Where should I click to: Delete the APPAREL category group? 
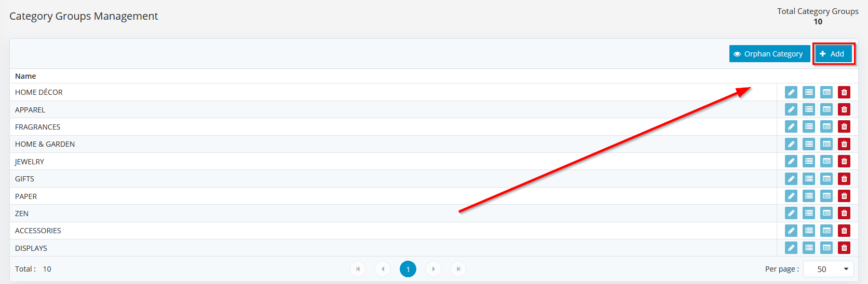point(844,109)
